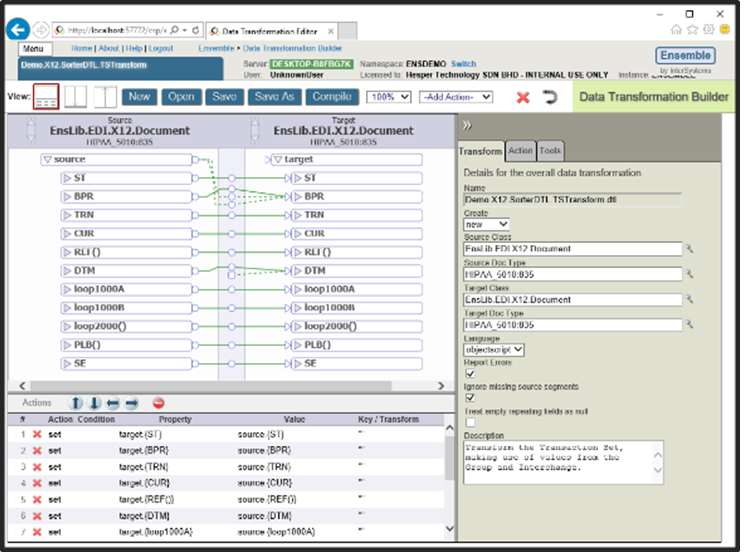This screenshot has height=557, width=744.
Task: Open the 100% zoom dropdown
Action: 390,97
